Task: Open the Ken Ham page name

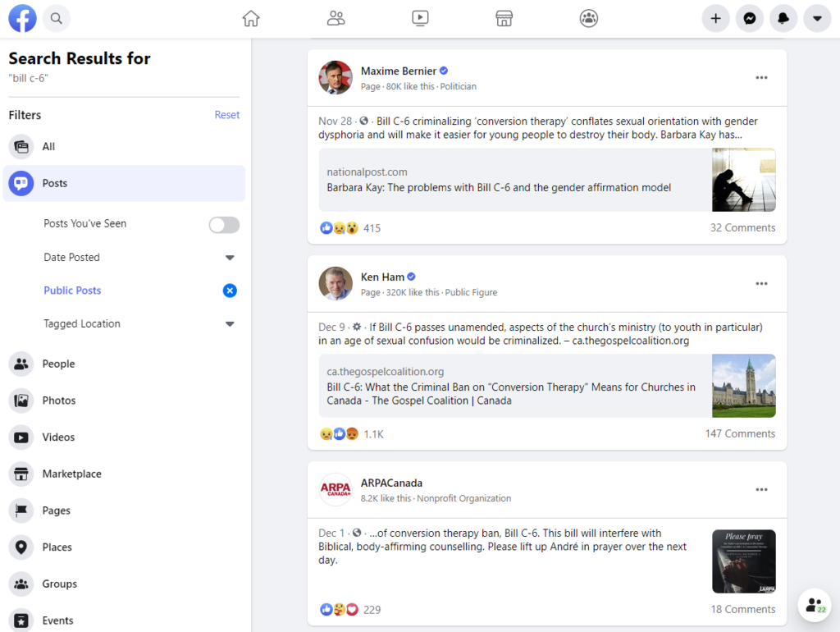Action: [x=382, y=277]
